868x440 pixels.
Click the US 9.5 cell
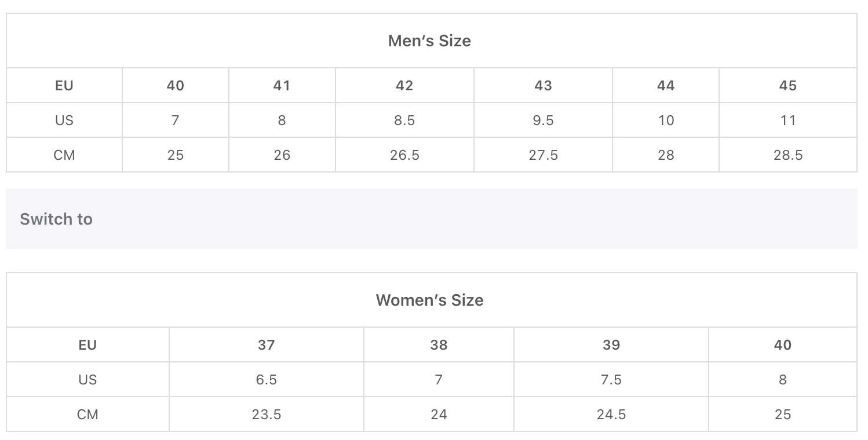(543, 120)
